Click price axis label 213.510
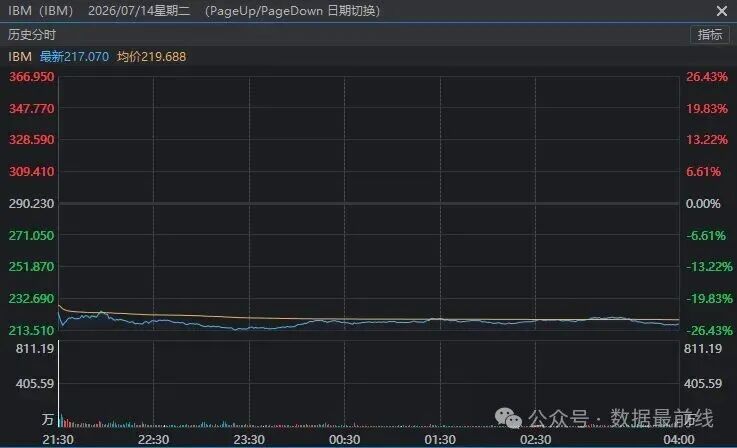This screenshot has width=737, height=448. click(x=31, y=330)
